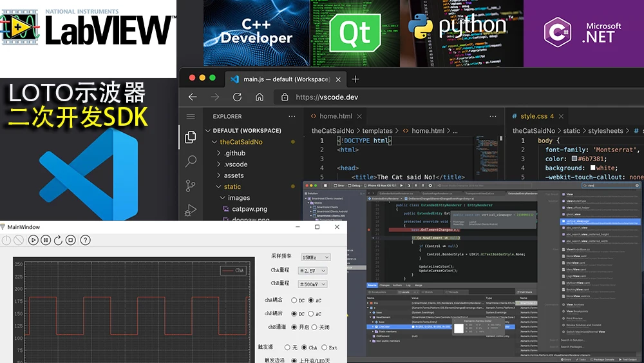The width and height of the screenshot is (644, 363).
Task: Click the Qt logo thumbnail
Action: click(x=355, y=34)
